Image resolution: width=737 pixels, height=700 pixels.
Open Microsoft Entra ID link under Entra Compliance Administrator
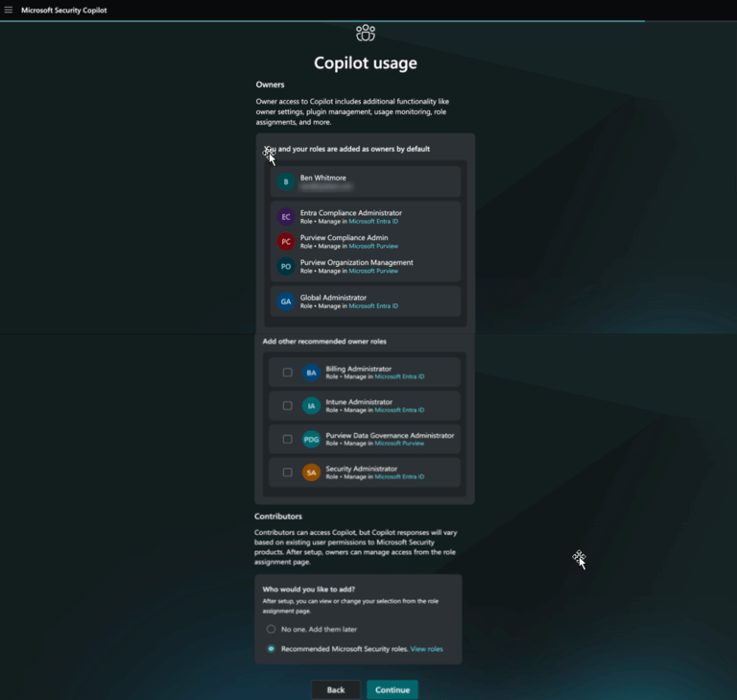373,222
